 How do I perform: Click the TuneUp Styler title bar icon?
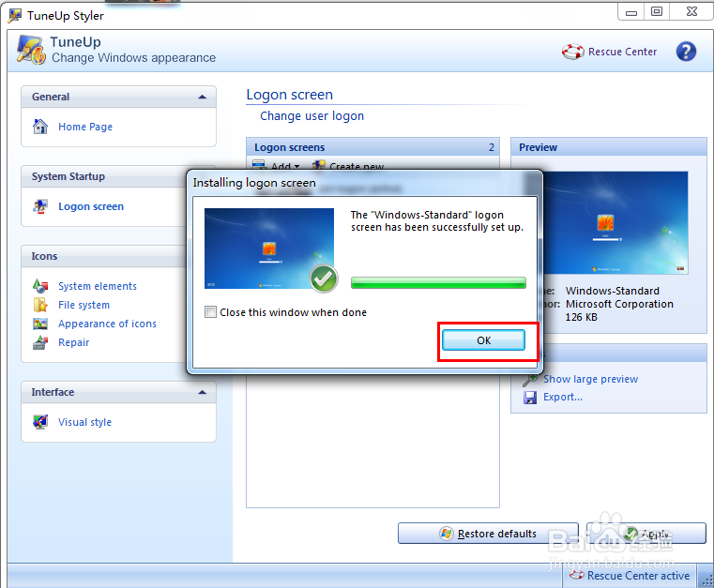[15, 15]
